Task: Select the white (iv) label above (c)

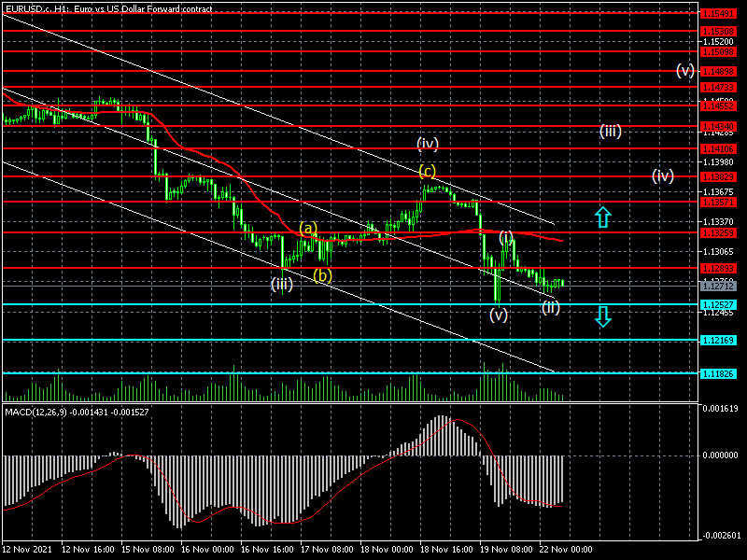Action: pyautogui.click(x=428, y=144)
